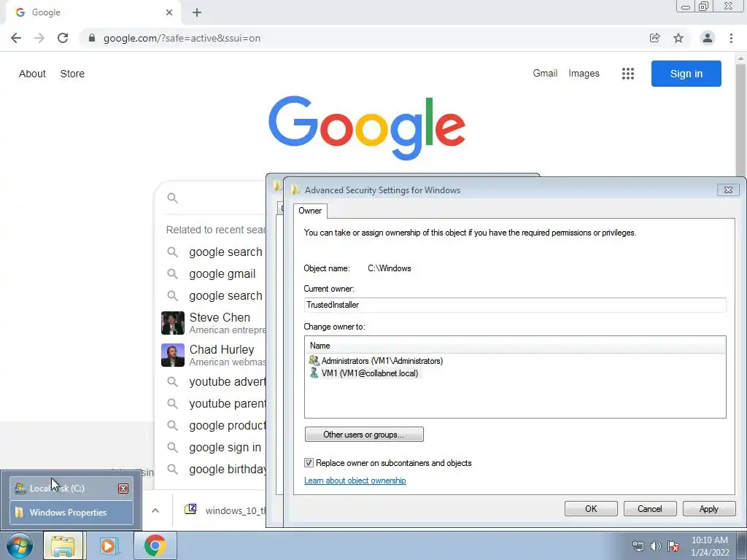747x560 pixels.
Task: Click the Windows Explorer taskbar icon
Action: 63,545
